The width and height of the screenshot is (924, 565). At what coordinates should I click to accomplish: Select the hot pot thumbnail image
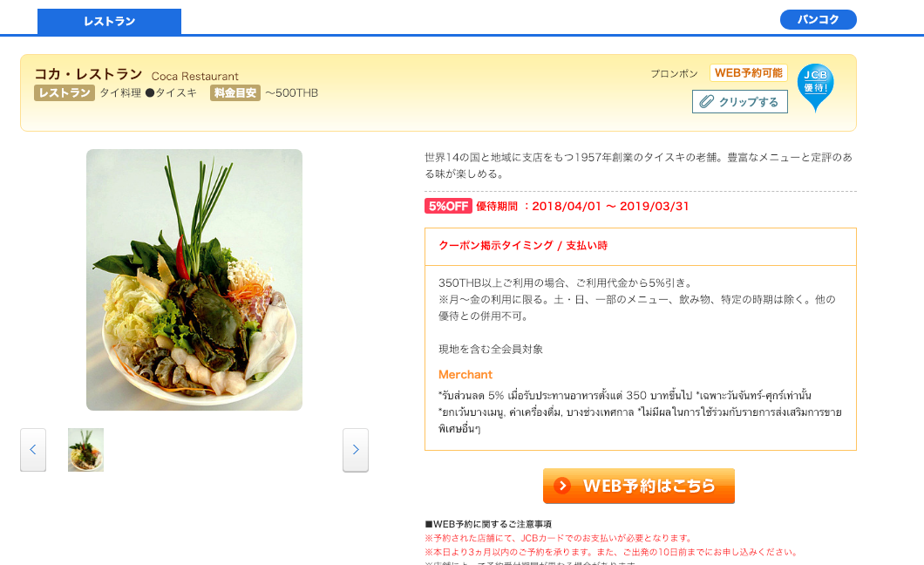[86, 450]
